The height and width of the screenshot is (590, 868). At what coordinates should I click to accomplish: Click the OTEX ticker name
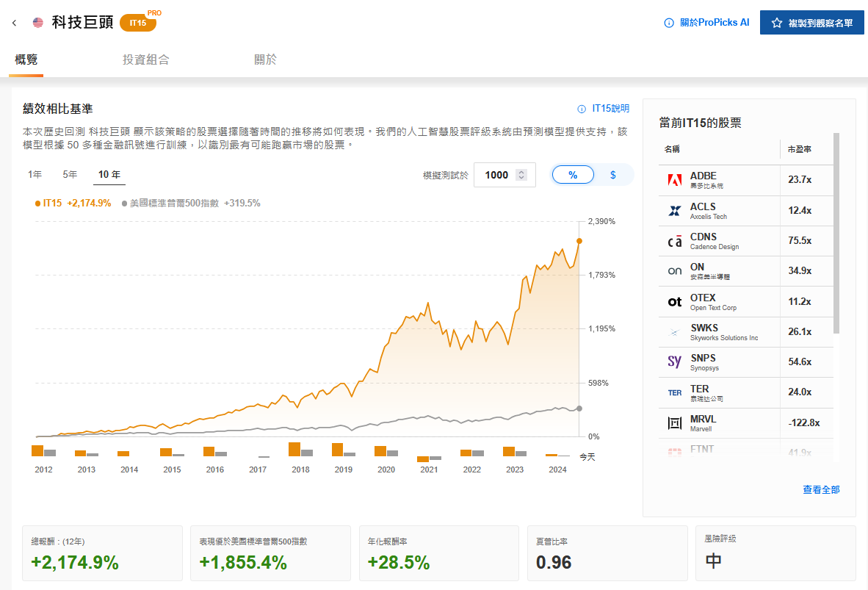click(x=703, y=298)
